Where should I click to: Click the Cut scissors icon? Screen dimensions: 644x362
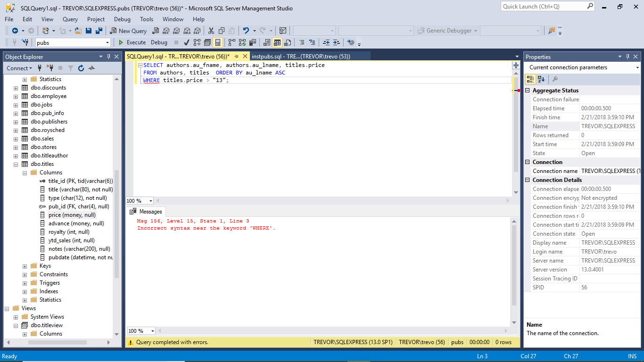(211, 31)
